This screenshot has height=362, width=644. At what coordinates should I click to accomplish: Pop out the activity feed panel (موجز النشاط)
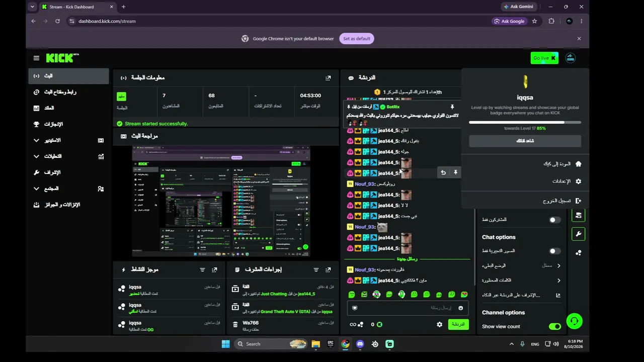(x=214, y=270)
